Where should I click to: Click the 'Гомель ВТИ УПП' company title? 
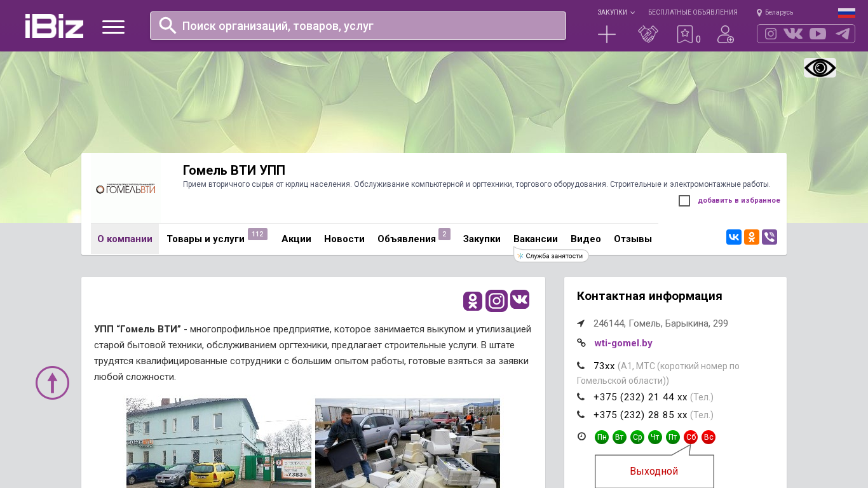[234, 170]
